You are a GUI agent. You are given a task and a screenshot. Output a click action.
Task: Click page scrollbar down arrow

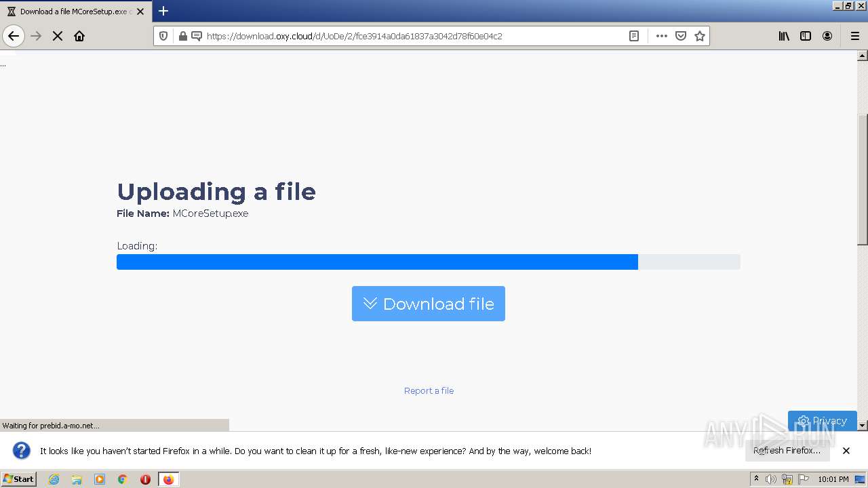click(x=863, y=426)
